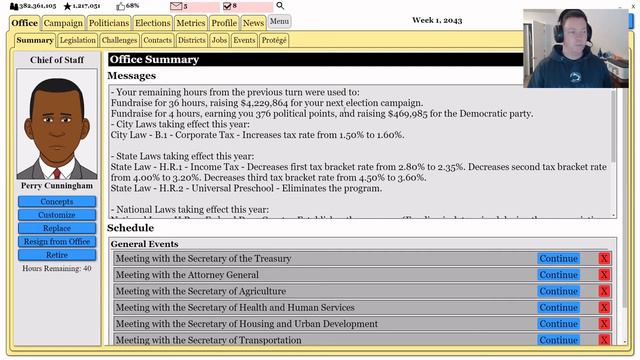640x360 pixels.
Task: Continue Health and Human Services meeting
Action: coord(558,307)
